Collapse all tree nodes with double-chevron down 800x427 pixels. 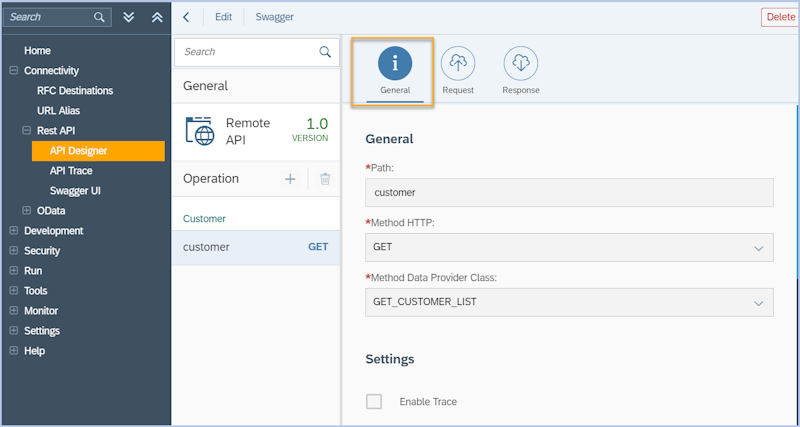click(x=129, y=17)
